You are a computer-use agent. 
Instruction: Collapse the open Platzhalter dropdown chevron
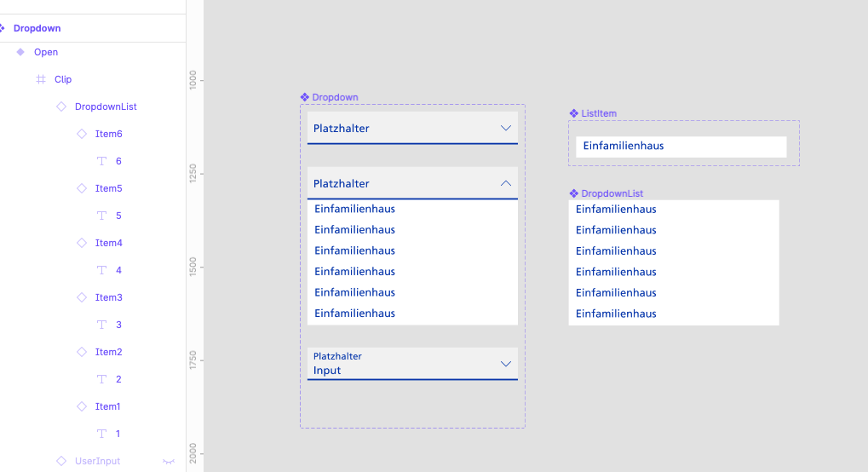(506, 183)
